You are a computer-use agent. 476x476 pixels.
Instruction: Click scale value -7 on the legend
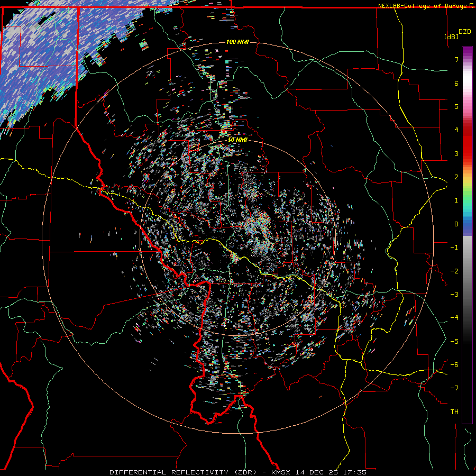[454, 388]
